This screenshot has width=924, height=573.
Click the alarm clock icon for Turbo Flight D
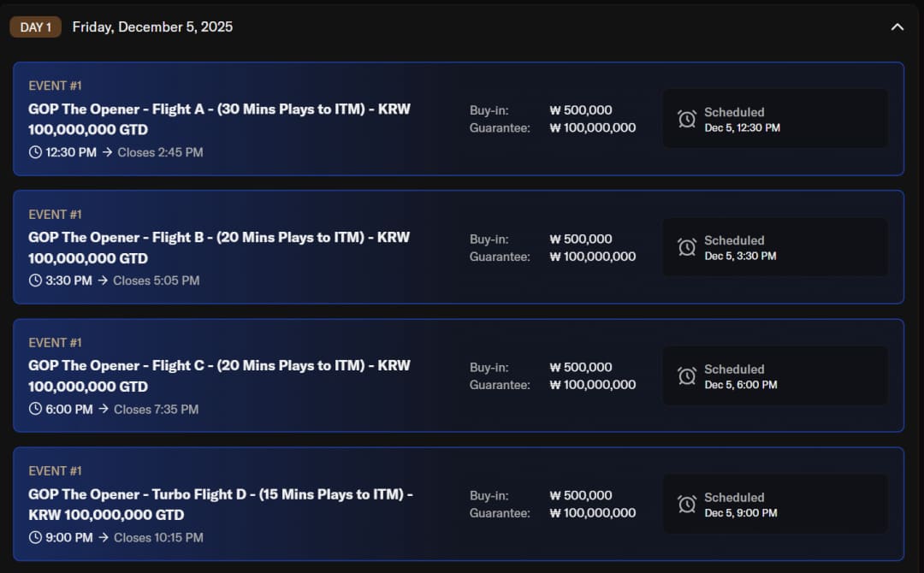pos(687,505)
